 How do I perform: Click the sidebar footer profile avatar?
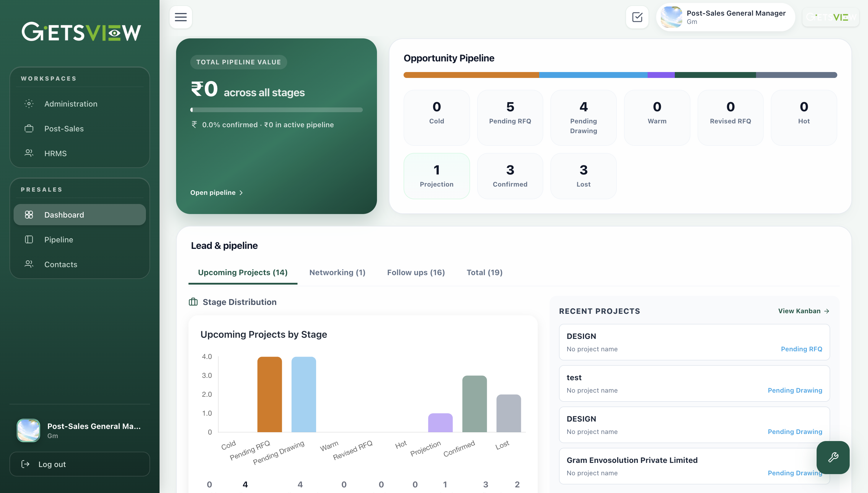[x=28, y=430]
